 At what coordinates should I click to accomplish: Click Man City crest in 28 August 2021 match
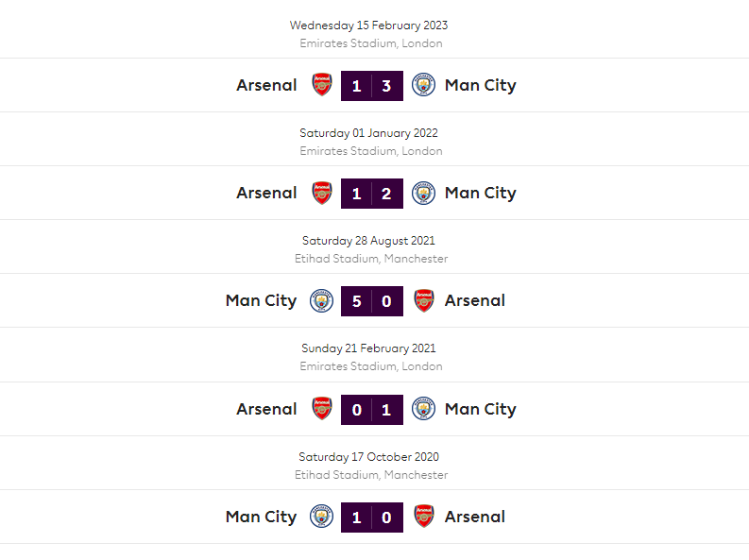coord(322,301)
